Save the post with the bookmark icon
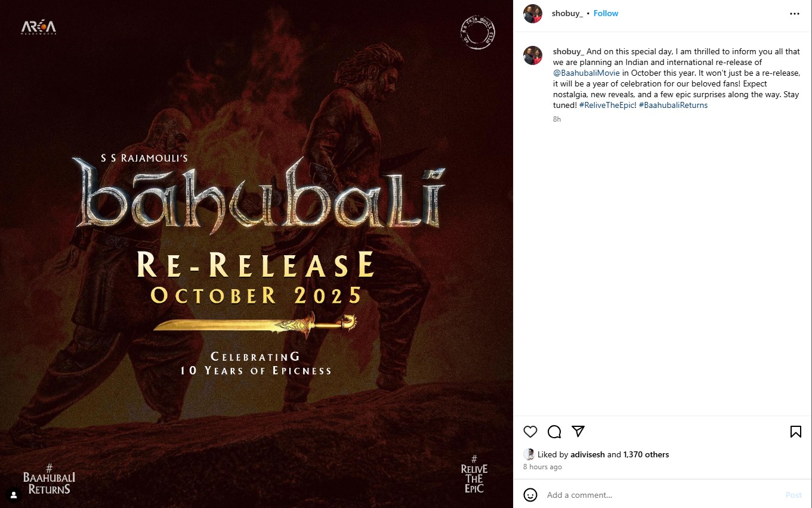This screenshot has width=812, height=508. tap(796, 432)
